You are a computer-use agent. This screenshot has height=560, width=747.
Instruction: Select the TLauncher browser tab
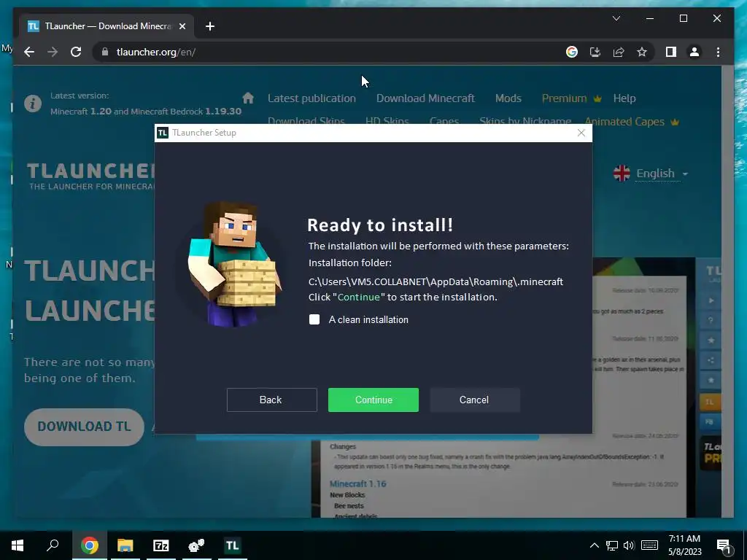tap(107, 26)
